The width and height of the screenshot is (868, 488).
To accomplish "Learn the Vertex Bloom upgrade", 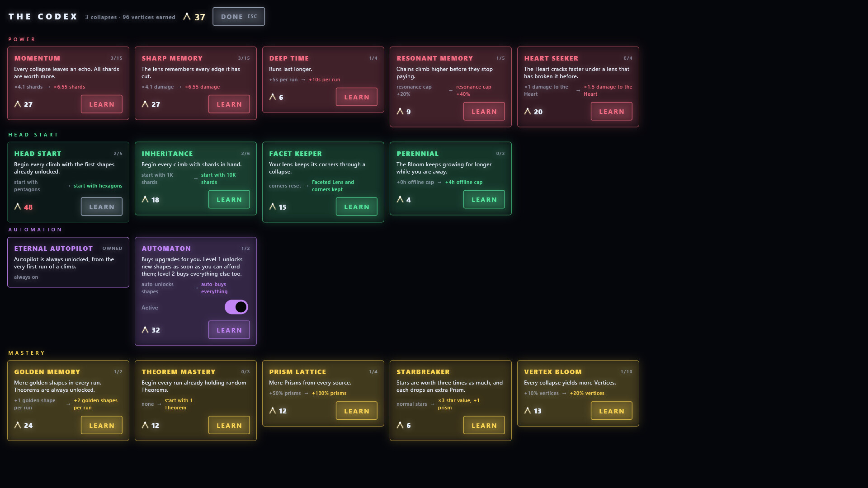I will tap(612, 411).
